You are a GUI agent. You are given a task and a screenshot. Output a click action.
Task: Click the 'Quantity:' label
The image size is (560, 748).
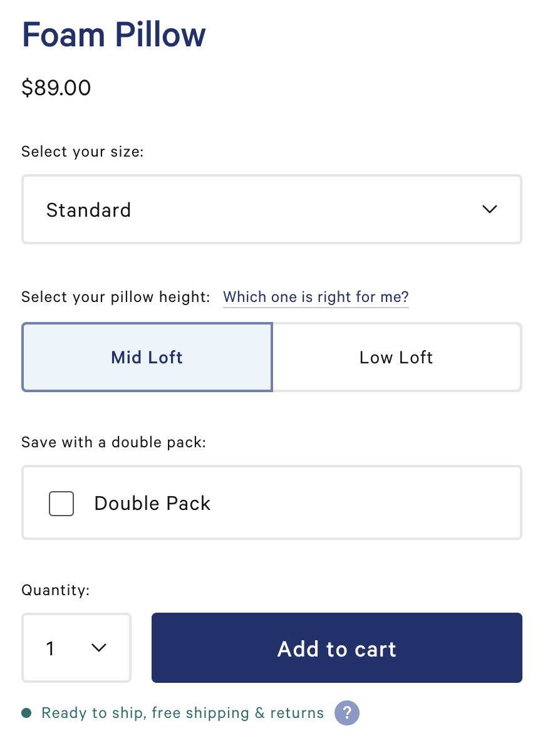pyautogui.click(x=56, y=590)
